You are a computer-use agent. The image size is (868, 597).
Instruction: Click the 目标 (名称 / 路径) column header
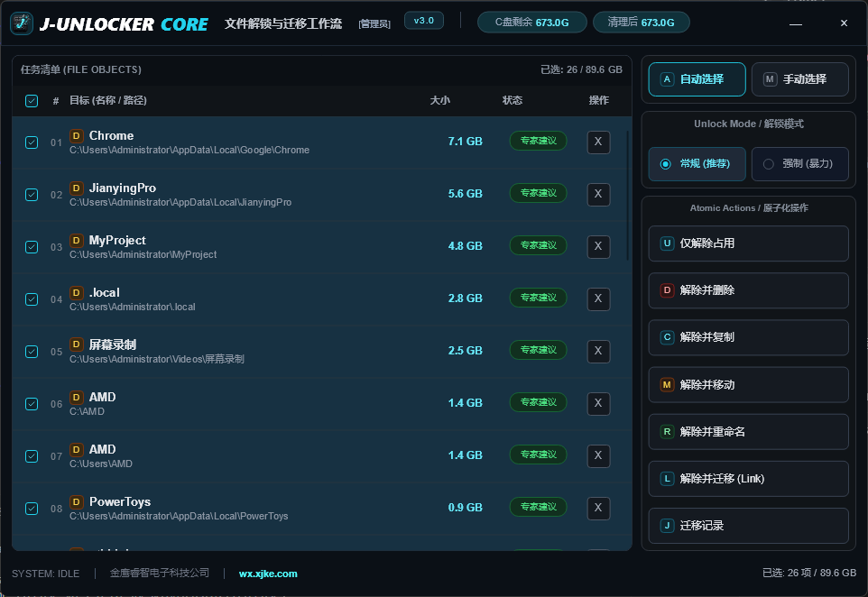pyautogui.click(x=108, y=100)
